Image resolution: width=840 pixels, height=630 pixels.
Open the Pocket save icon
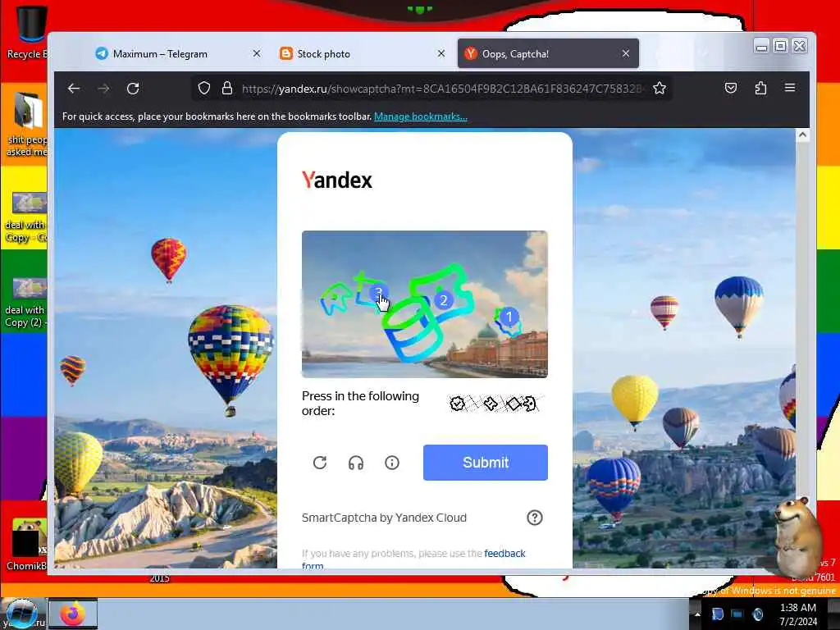[731, 88]
